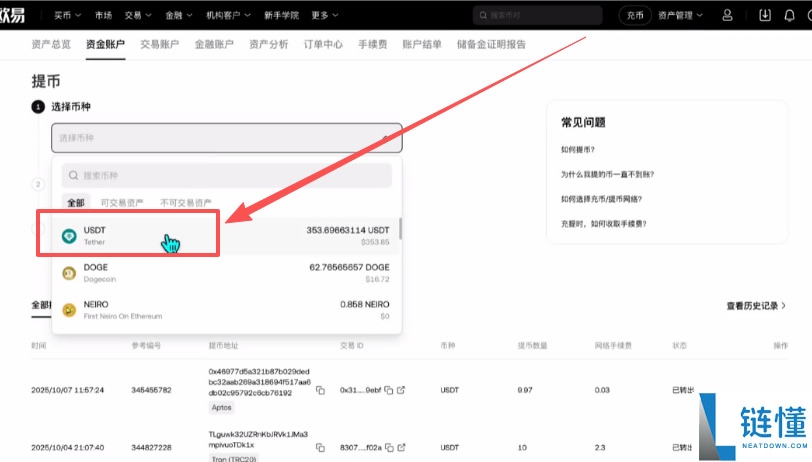Viewport: 812px width, 462px height.
Task: Switch to 资产分析 tab
Action: [x=268, y=45]
